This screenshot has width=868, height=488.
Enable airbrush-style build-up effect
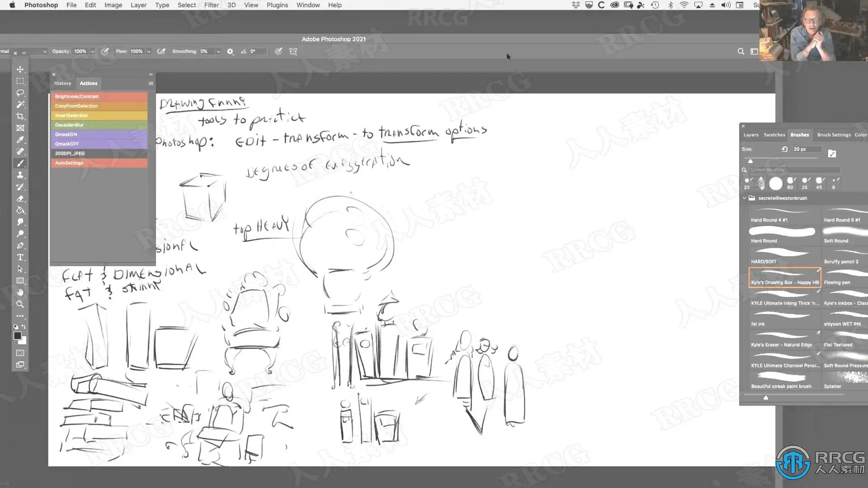tap(161, 52)
